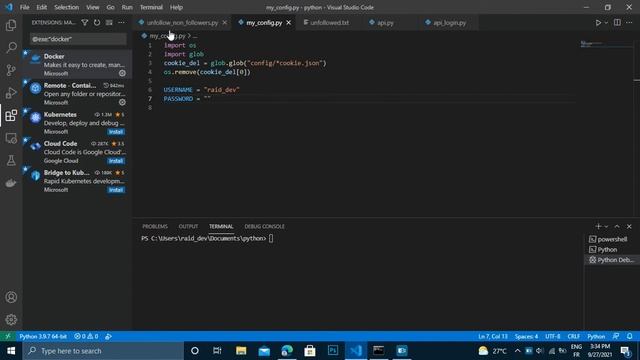Maximize the terminal panel size
The height and width of the screenshot is (360, 640).
click(x=617, y=226)
